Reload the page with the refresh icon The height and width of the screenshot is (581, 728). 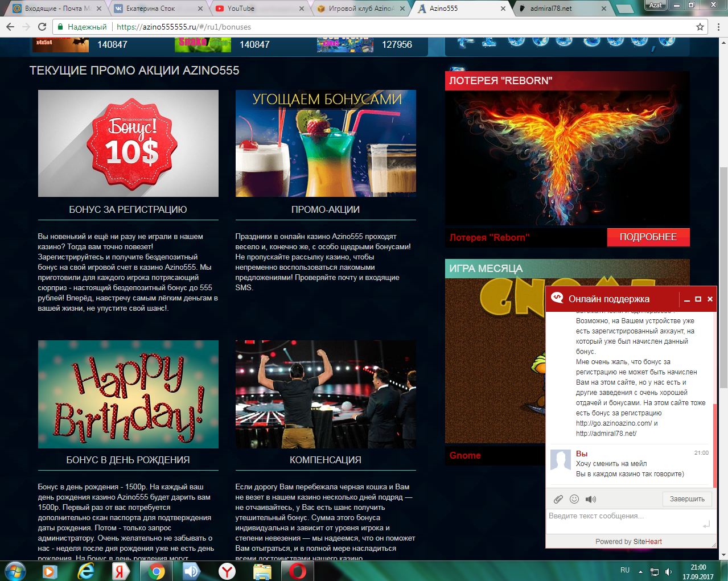42,27
